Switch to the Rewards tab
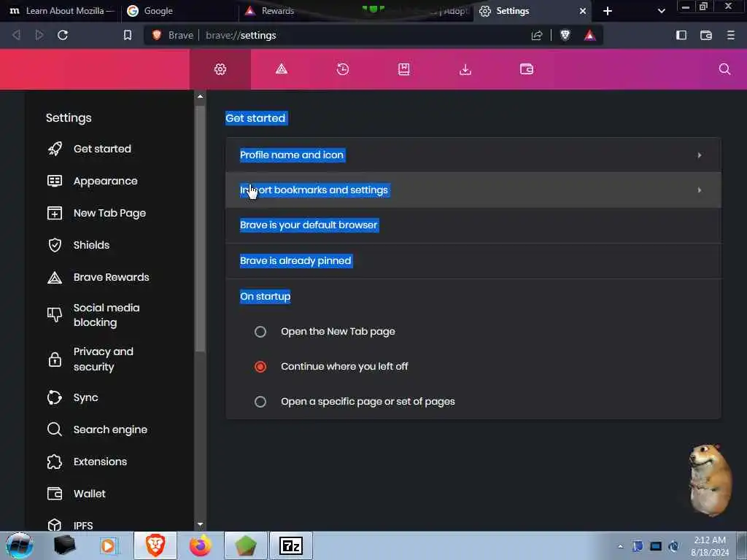The width and height of the screenshot is (747, 560). point(295,11)
